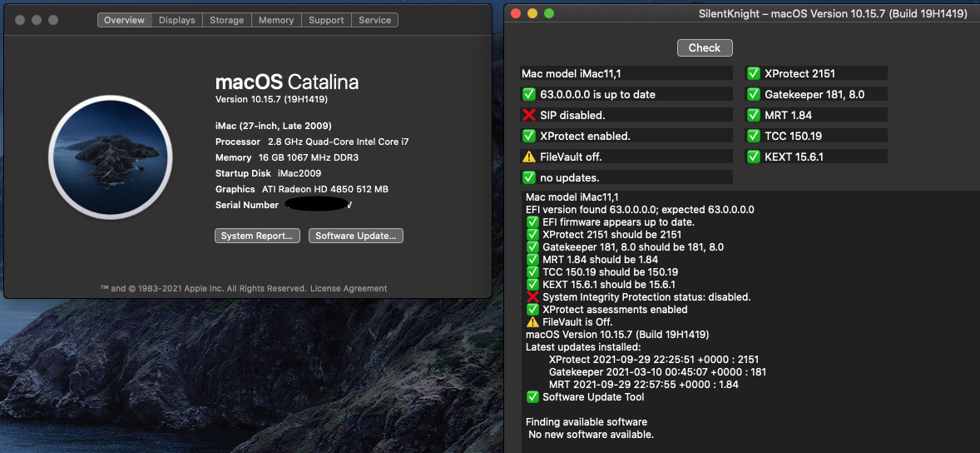Click the Finding available software line
The image size is (980, 453).
[x=587, y=422]
